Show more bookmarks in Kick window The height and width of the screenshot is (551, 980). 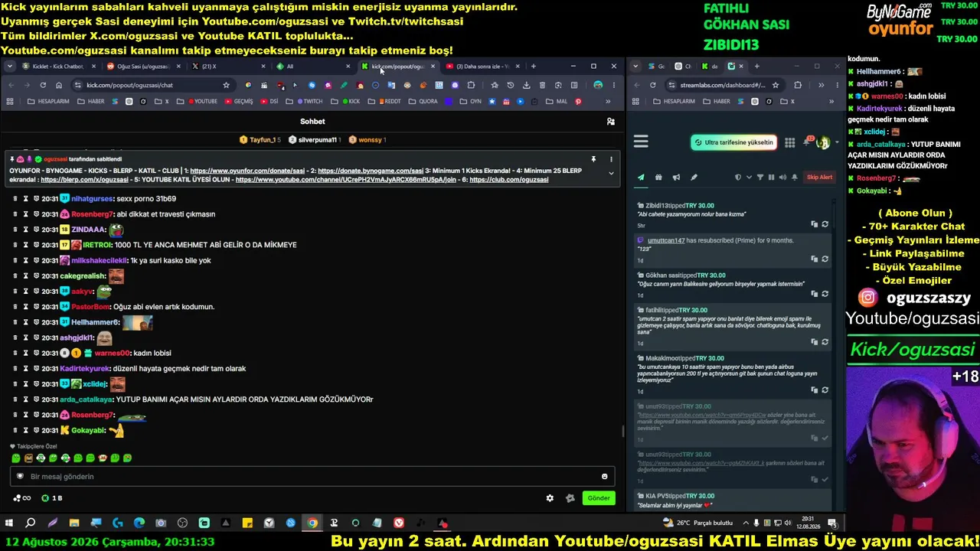(609, 101)
